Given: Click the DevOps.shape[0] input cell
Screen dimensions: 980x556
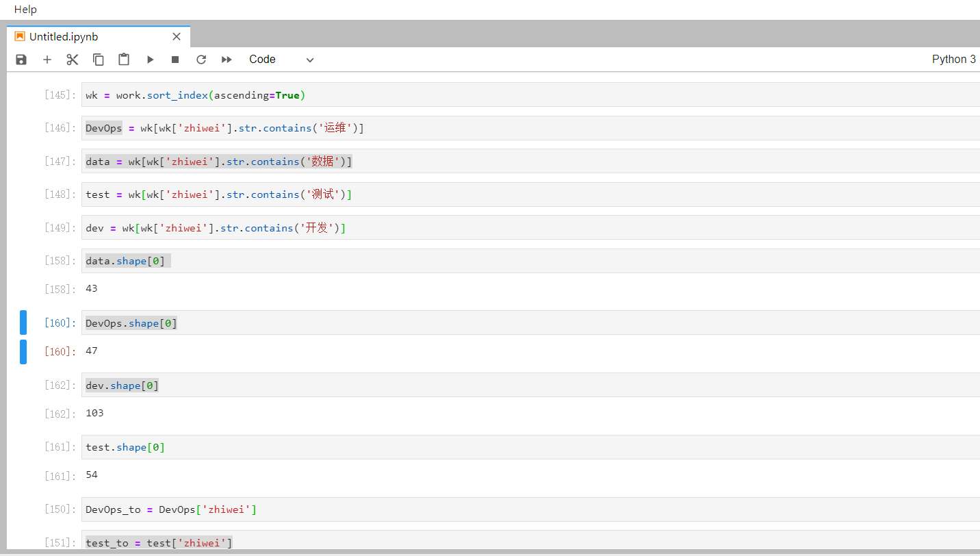Looking at the screenshot, I should (530, 323).
